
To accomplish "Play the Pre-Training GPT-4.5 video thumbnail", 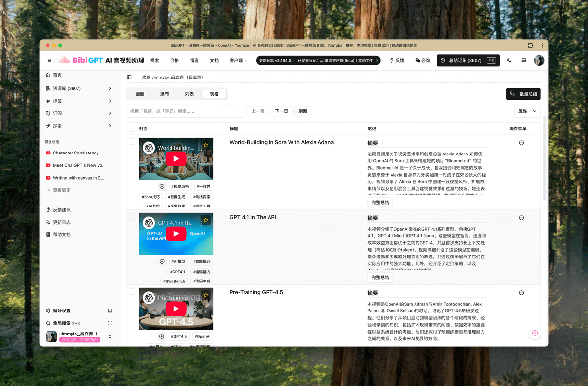I will (176, 309).
